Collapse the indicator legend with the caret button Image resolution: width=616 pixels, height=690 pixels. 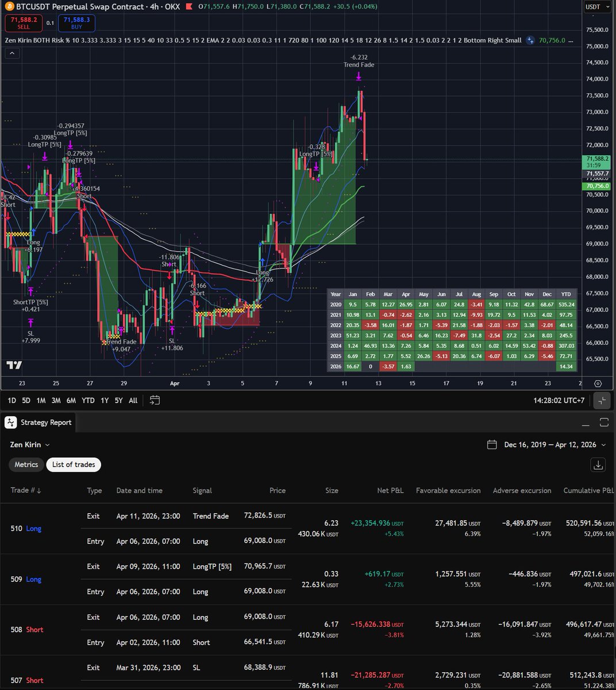[x=11, y=53]
